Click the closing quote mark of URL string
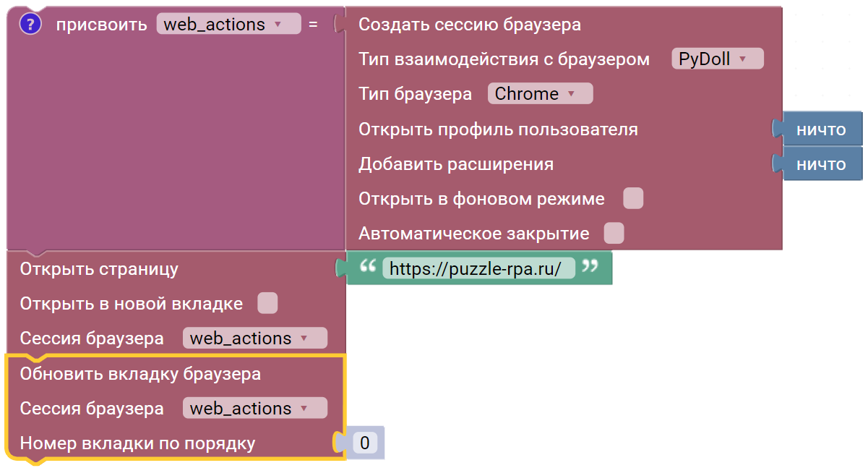Screen dimensions: 868x468 (x=590, y=267)
